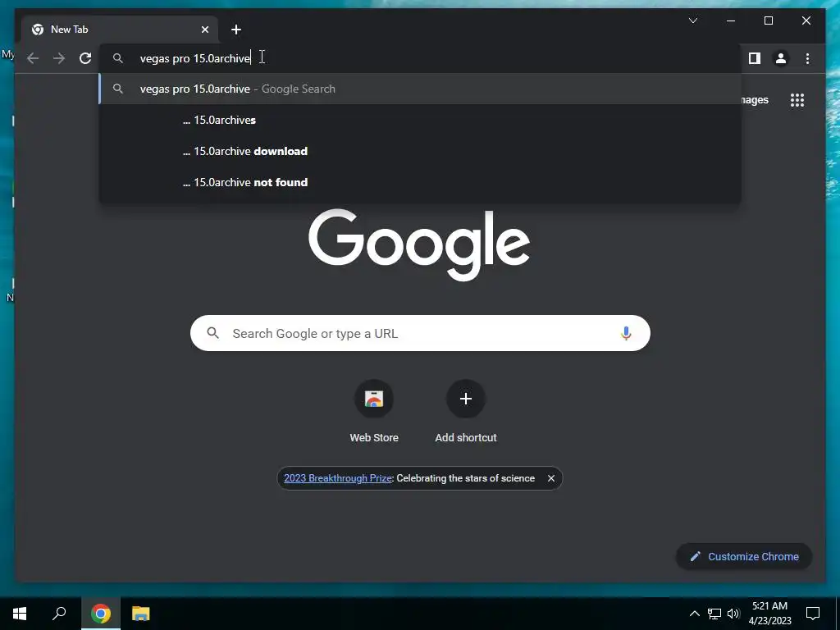840x630 pixels.
Task: Select 'vegas pro 15.0archive - Google Search' suggestion
Action: pos(421,89)
